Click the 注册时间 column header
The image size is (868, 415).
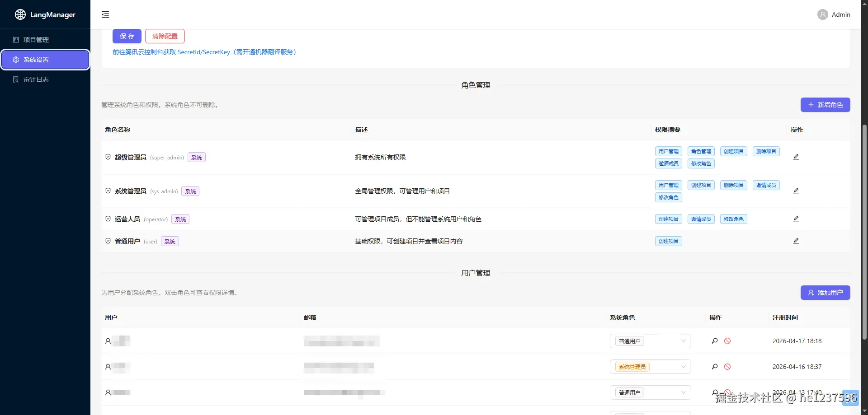(785, 317)
